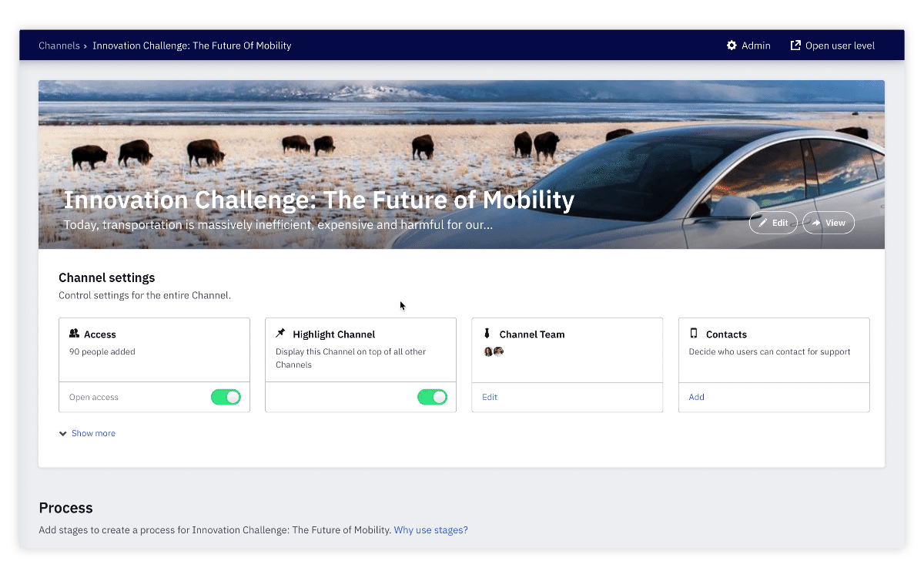Expand Show more channel settings
The height and width of the screenshot is (578, 924).
pos(87,433)
